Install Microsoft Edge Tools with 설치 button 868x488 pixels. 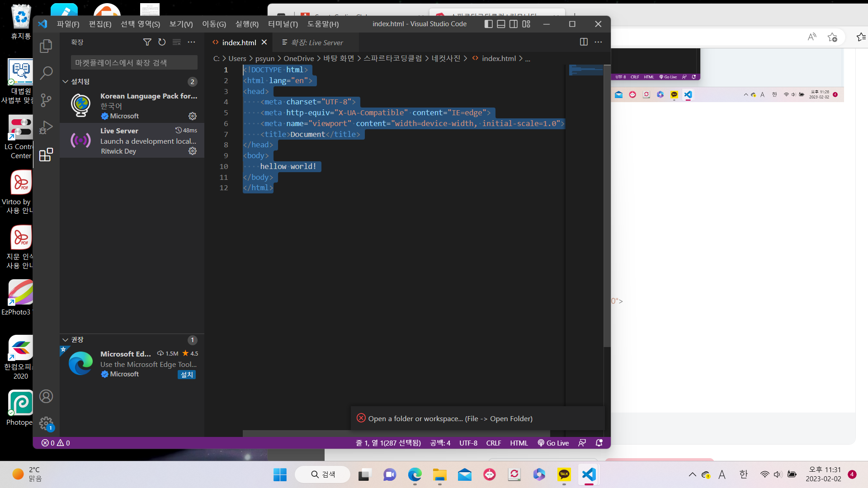click(187, 375)
